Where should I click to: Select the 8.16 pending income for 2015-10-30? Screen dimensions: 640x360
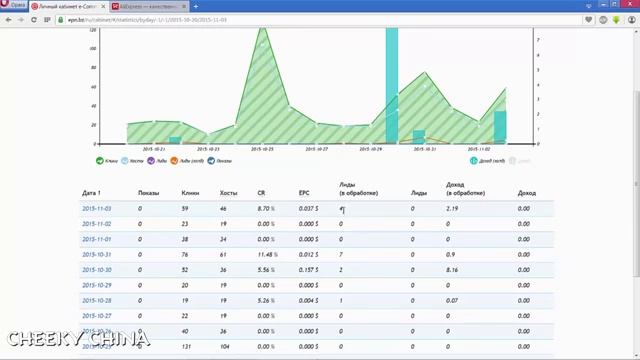coord(452,270)
